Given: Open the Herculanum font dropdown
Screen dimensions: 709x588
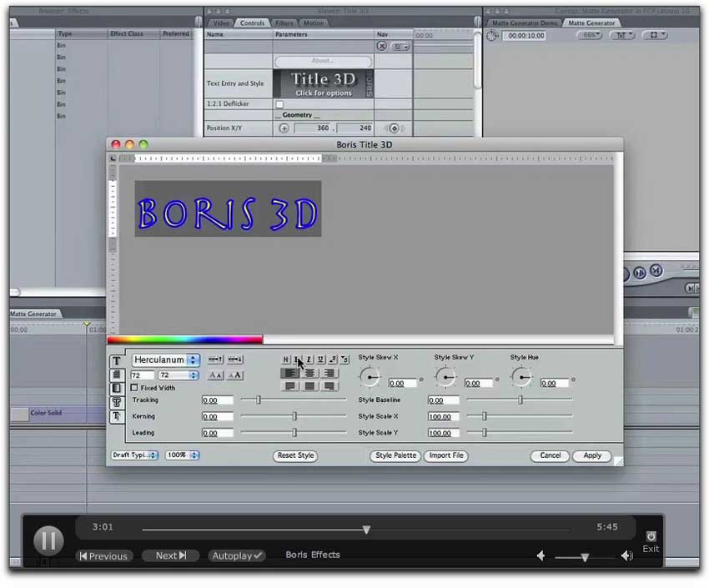Looking at the screenshot, I should 165,359.
